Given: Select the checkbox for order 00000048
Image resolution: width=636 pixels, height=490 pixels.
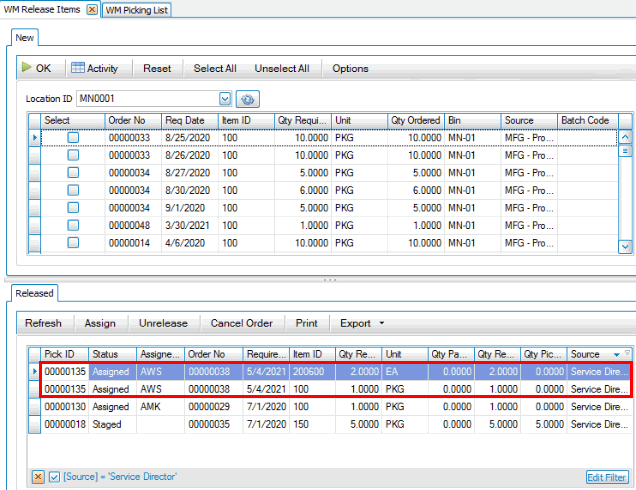Looking at the screenshot, I should click(x=73, y=223).
